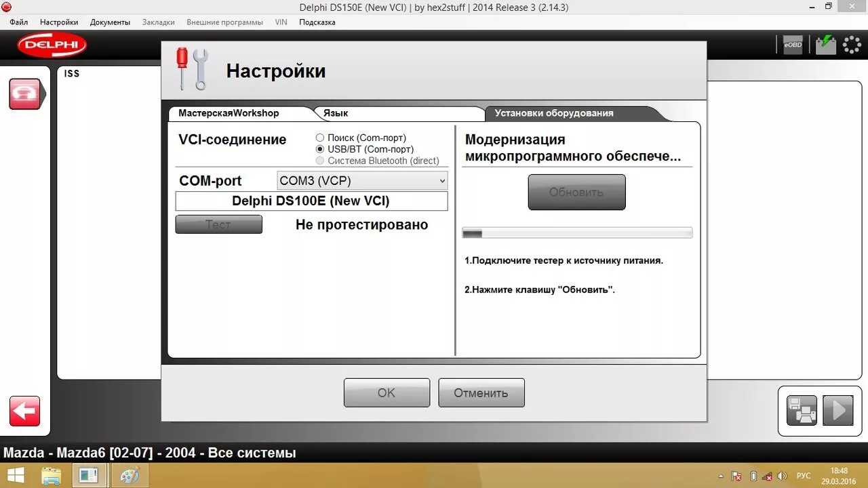The width and height of the screenshot is (868, 488).
Task: Open Windows Start button
Action: [15, 475]
